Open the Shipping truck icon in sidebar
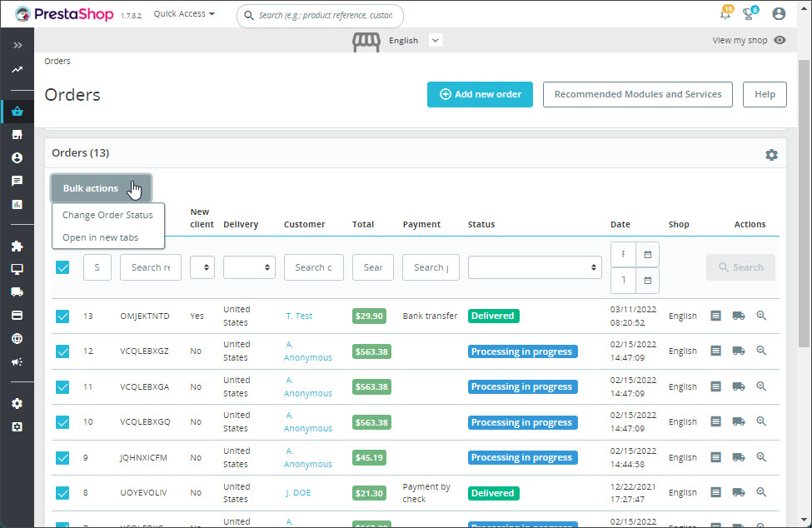This screenshot has height=528, width=812. point(17,292)
